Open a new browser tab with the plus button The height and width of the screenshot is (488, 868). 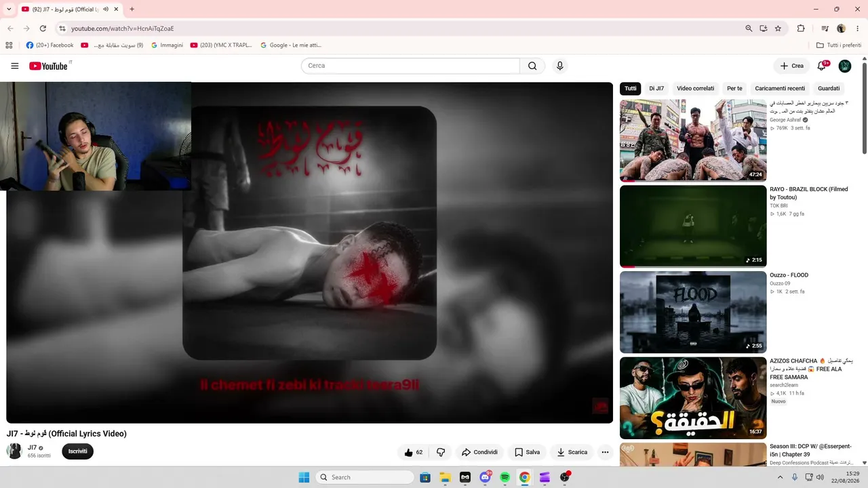tap(132, 9)
